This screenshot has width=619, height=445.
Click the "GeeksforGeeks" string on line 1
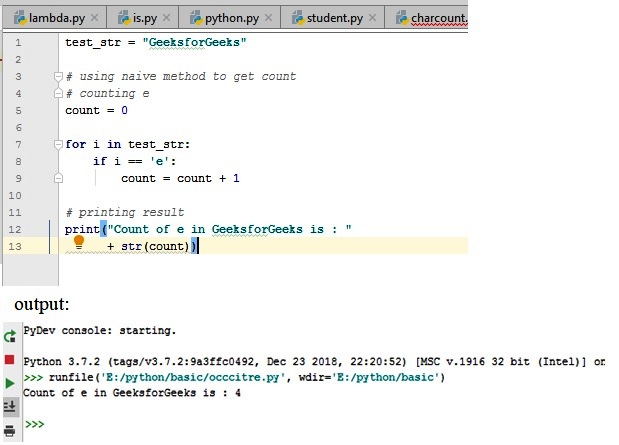pos(194,42)
